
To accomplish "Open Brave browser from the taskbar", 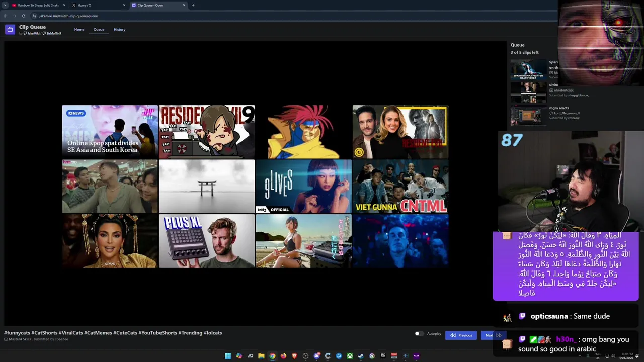I will [294, 356].
